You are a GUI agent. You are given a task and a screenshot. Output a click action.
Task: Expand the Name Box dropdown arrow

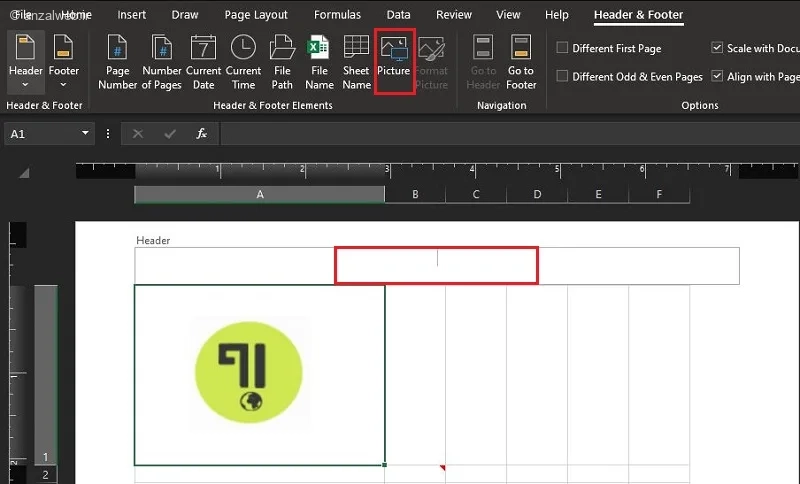[x=87, y=133]
